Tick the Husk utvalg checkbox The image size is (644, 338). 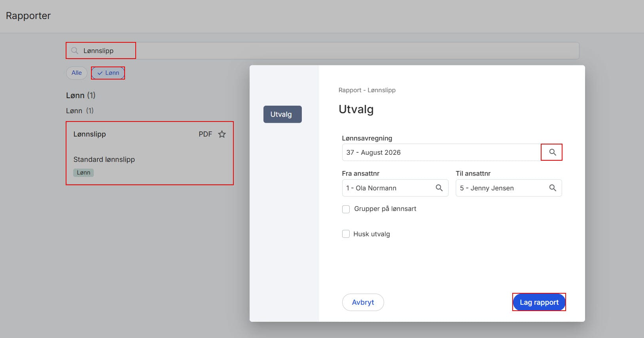[346, 234]
